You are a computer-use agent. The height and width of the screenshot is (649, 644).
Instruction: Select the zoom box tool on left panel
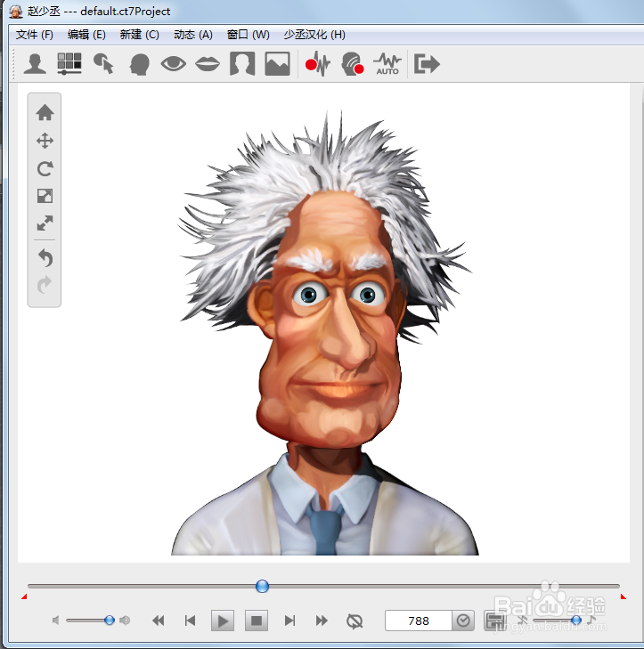45,196
